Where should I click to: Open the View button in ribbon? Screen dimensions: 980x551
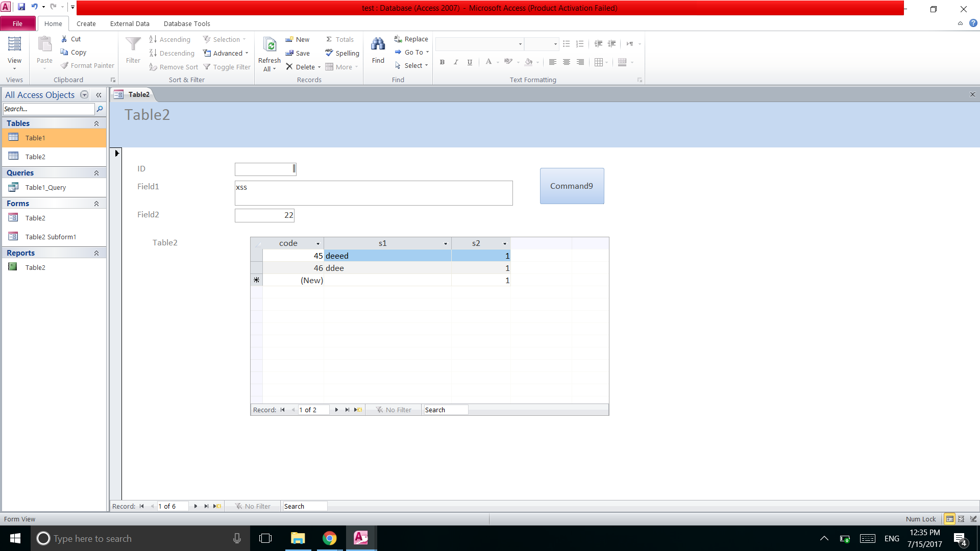point(14,53)
